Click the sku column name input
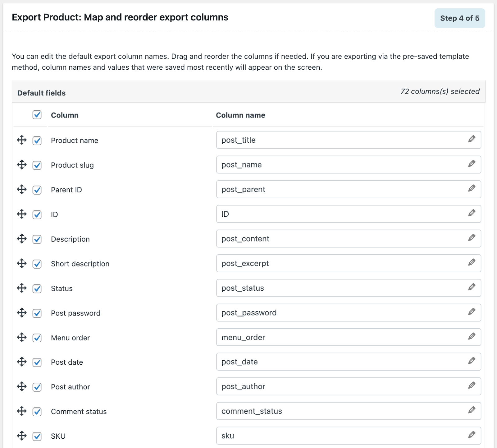 342,436
